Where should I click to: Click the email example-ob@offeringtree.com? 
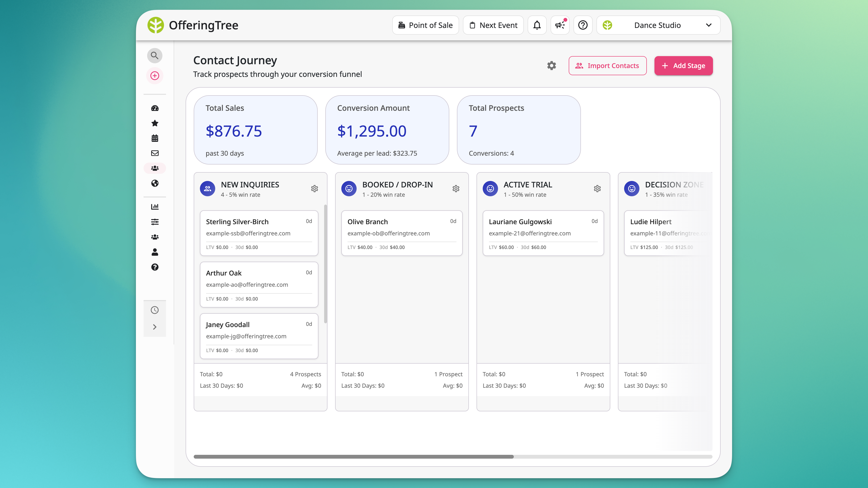[389, 233]
